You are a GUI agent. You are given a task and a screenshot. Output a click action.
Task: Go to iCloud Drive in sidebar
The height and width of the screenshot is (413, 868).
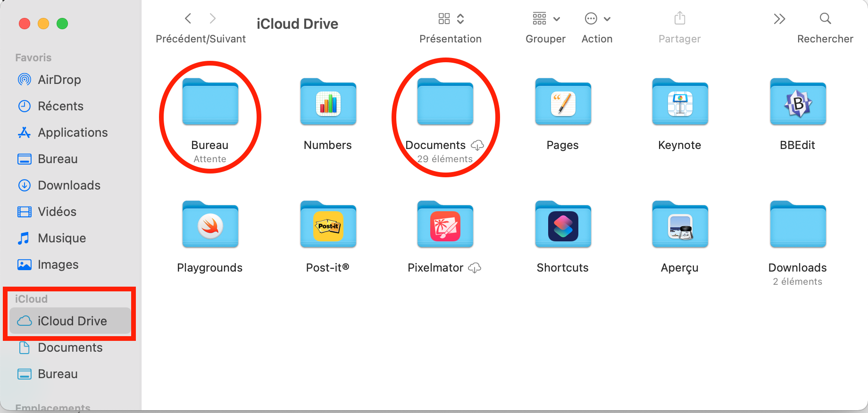click(x=72, y=321)
